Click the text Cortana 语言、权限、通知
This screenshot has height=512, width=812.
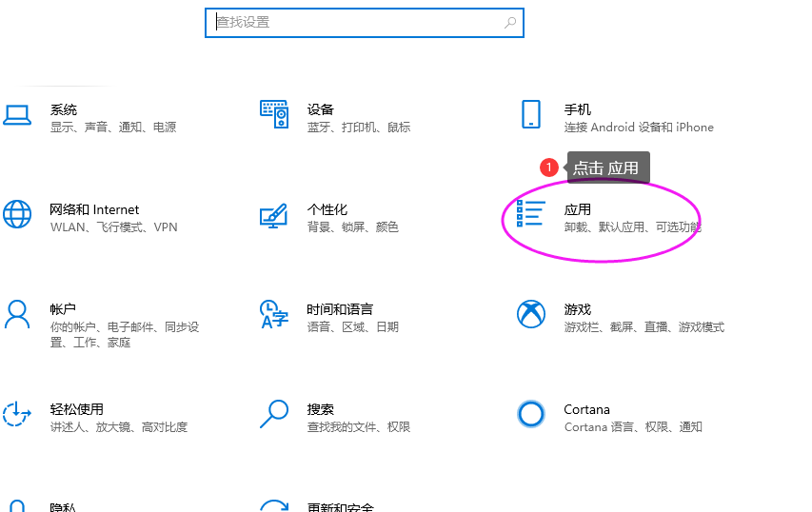(633, 426)
